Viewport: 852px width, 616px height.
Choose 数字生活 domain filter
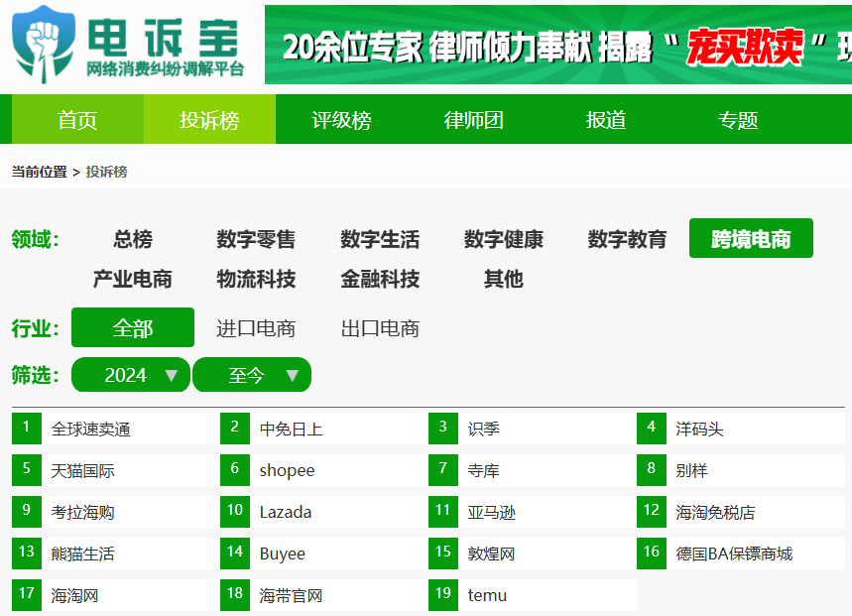click(380, 239)
